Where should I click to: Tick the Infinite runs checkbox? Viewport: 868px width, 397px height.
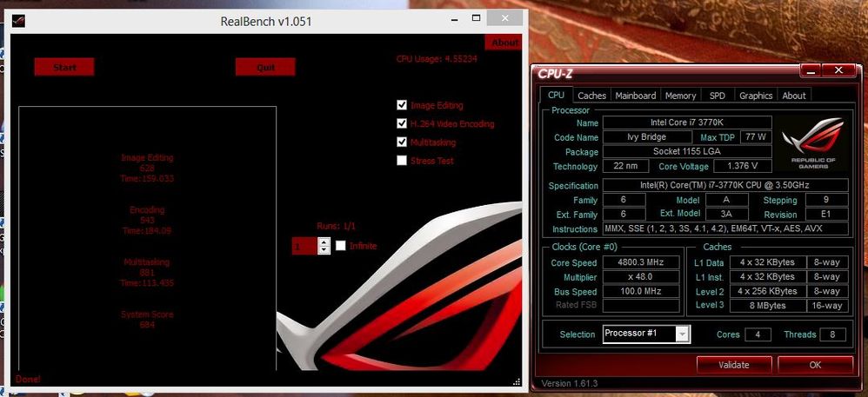coord(340,246)
